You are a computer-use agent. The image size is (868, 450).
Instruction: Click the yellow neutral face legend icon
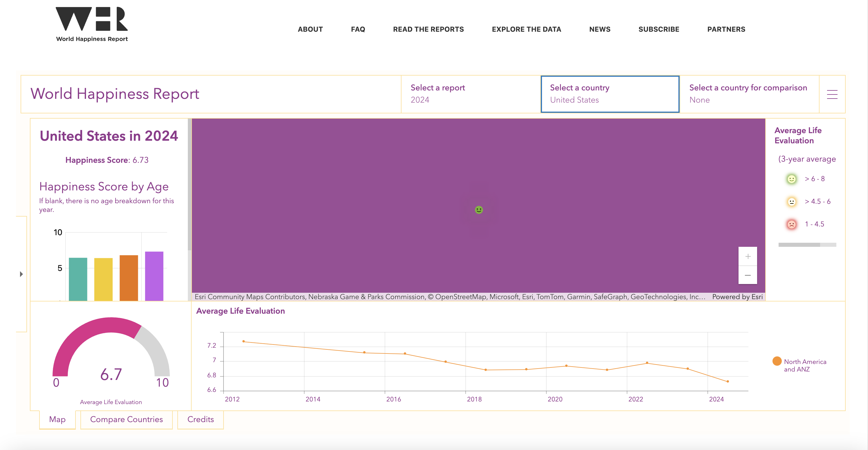coord(792,202)
